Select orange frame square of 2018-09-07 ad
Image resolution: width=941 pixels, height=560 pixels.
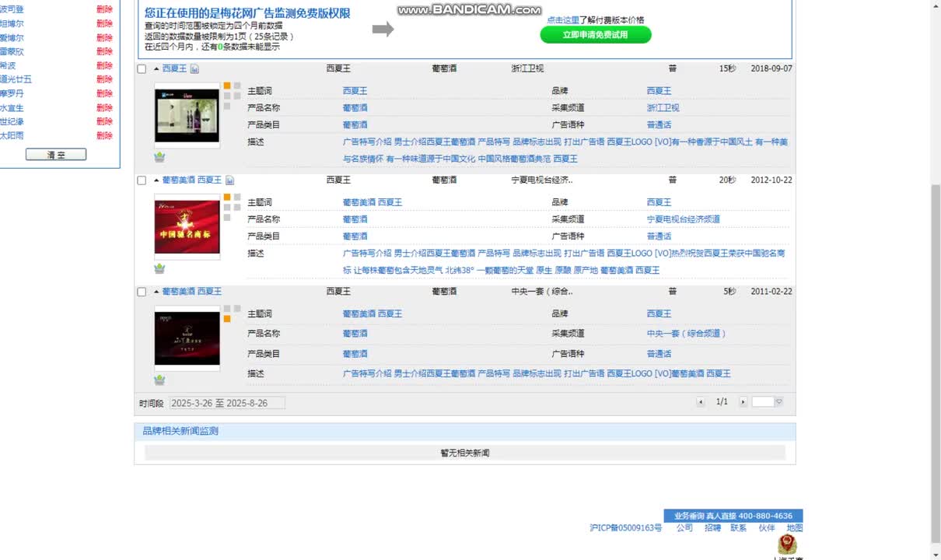pyautogui.click(x=227, y=86)
